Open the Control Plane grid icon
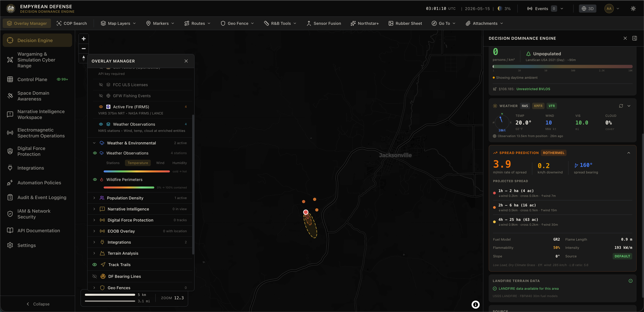The width and height of the screenshot is (644, 312). tap(10, 79)
